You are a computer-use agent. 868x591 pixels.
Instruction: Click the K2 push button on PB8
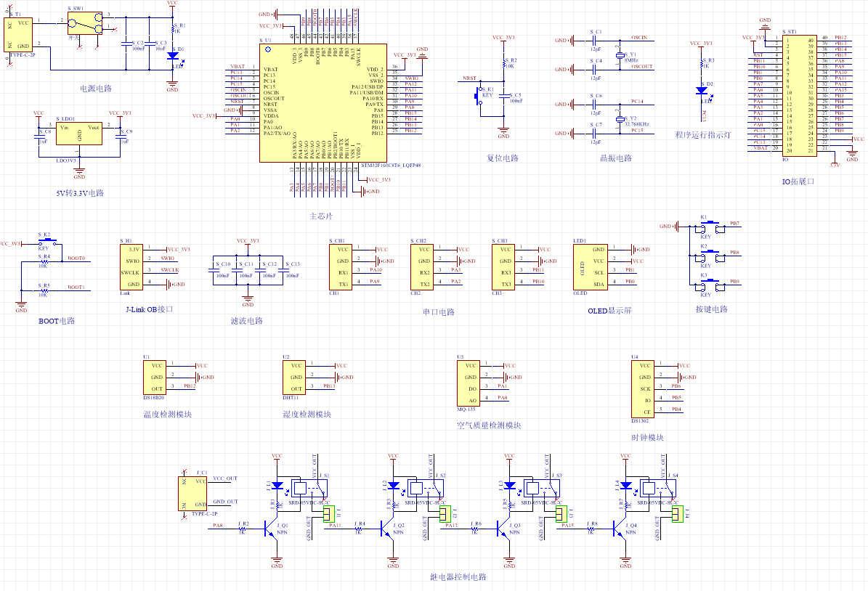point(711,256)
